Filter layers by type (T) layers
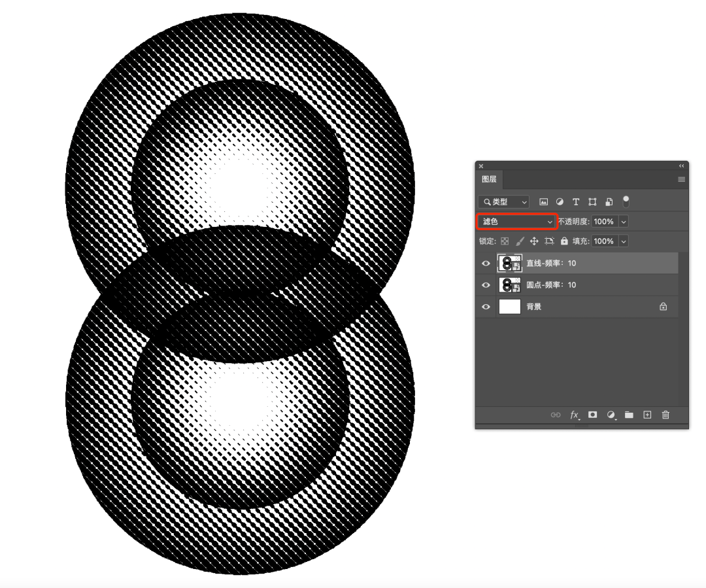The image size is (706, 588). (x=576, y=202)
